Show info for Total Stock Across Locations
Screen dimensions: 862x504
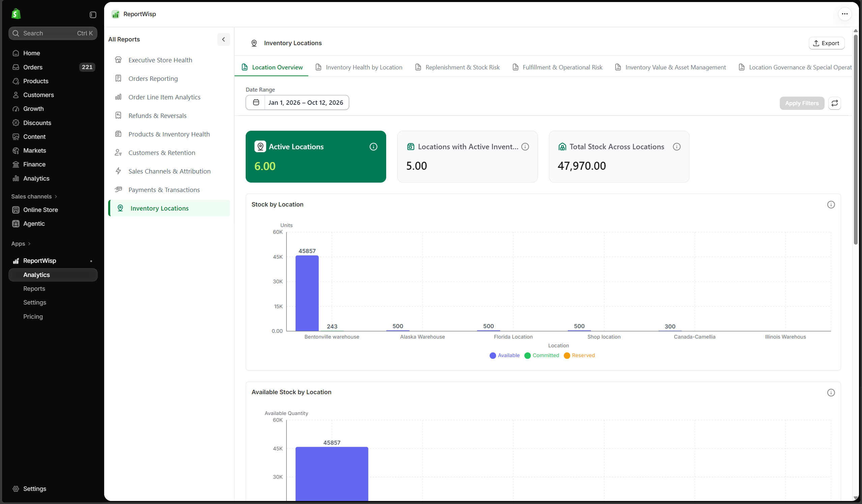676,147
